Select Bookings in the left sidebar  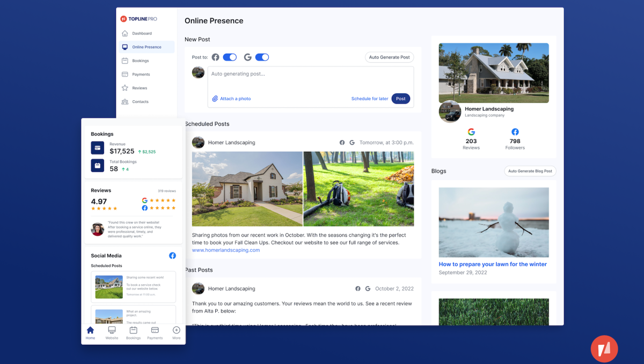[140, 61]
